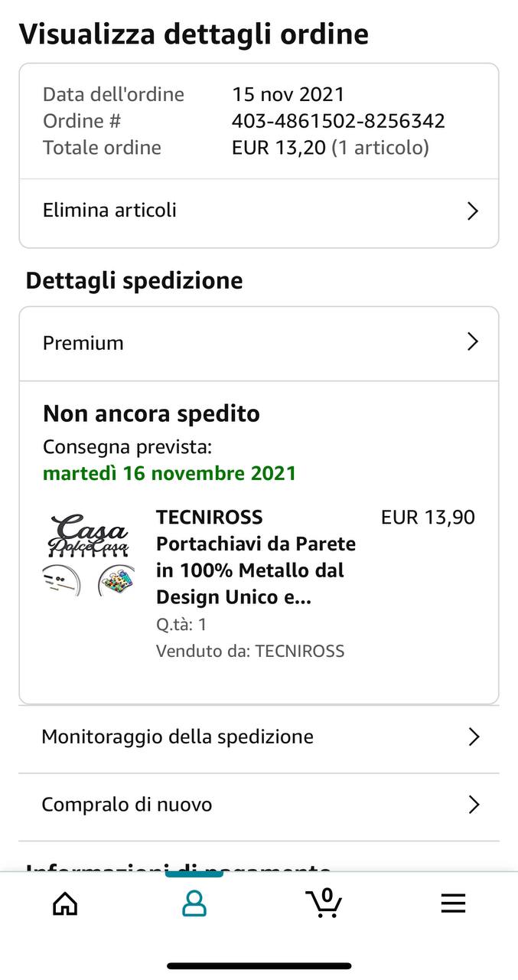Screen dimensions: 518x980
Task: Open the shopping cart icon
Action: (324, 903)
